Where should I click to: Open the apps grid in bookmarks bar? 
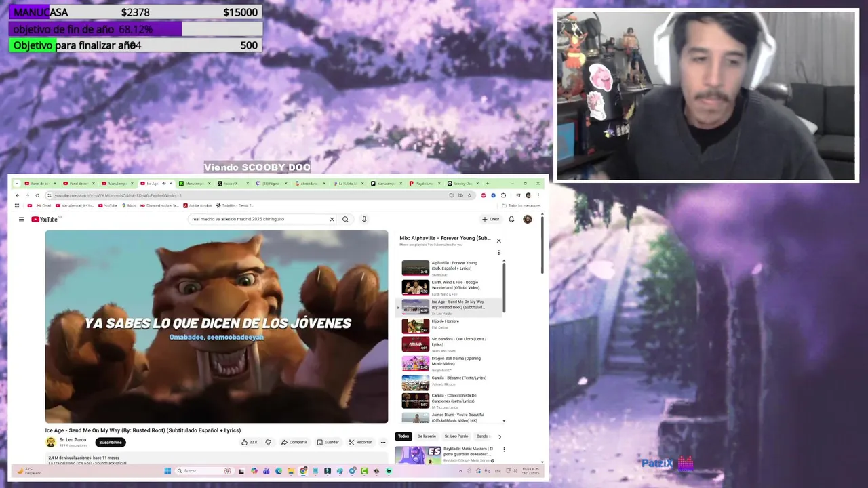pos(17,205)
